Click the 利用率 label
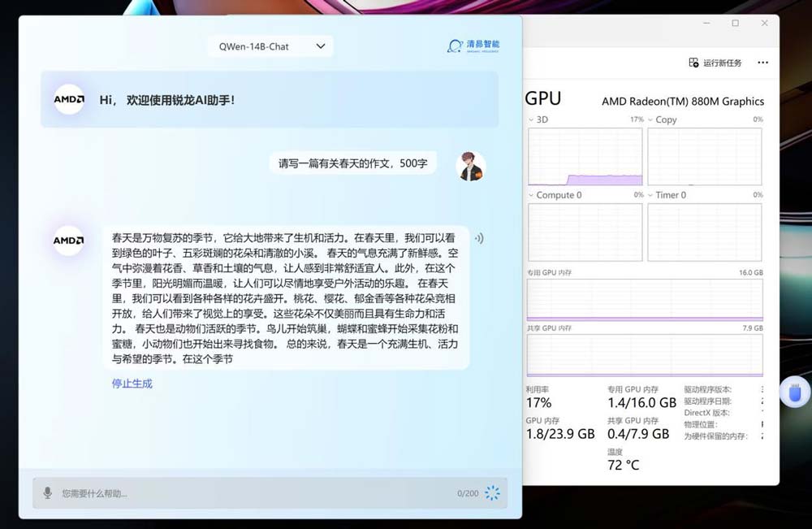812x529 pixels. point(538,389)
